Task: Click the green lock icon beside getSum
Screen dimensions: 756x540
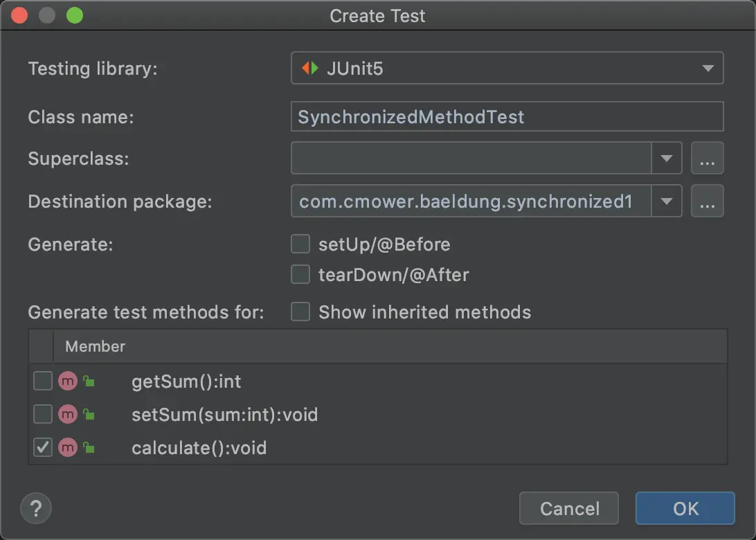Action: click(x=88, y=381)
